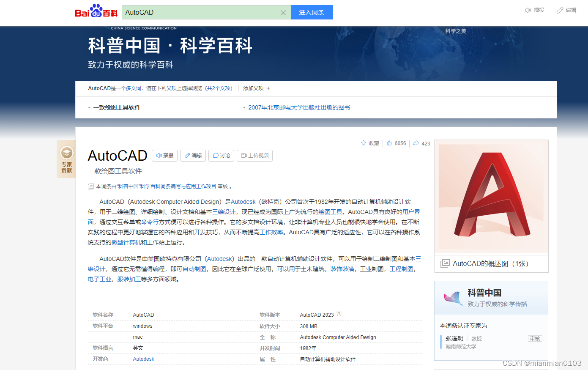Click 播报 speaker icon at page top
The image size is (588, 370).
point(528,10)
